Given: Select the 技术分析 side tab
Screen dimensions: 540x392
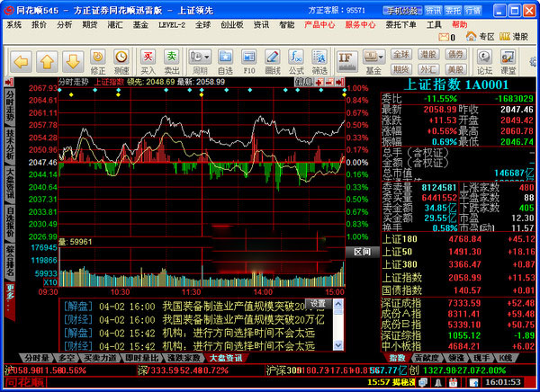Looking at the screenshot, I should click(10, 145).
